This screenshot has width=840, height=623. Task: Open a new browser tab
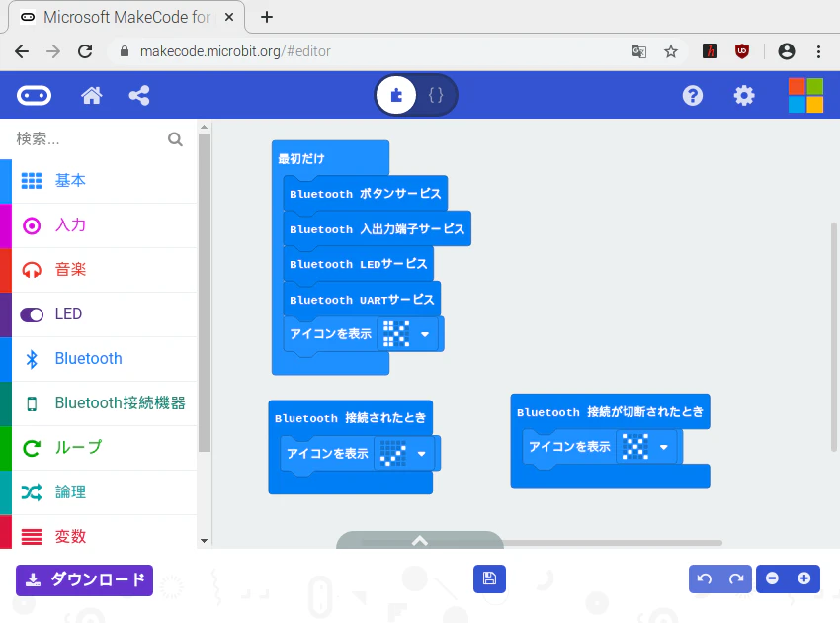tap(266, 17)
